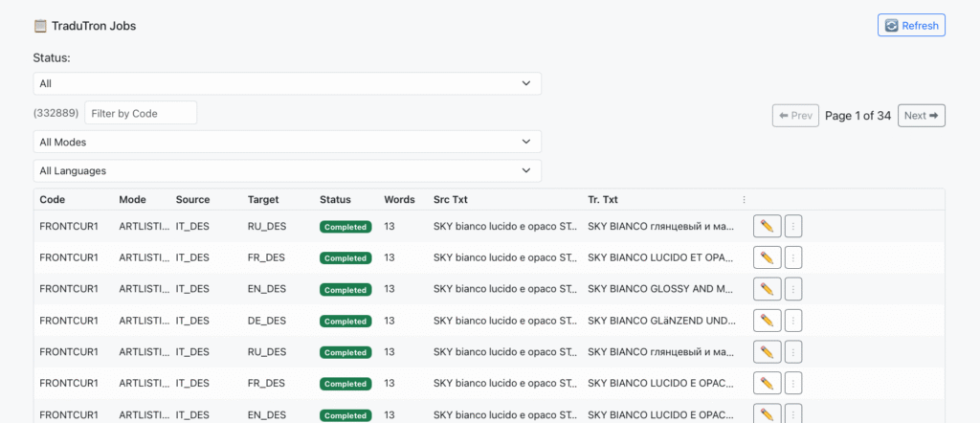
Task: Click the pencil edit icon in the first EN_DES row
Action: tap(767, 289)
